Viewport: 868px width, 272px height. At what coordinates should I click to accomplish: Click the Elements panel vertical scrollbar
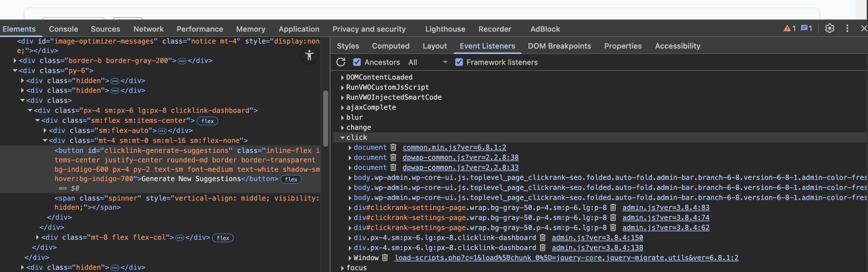coord(325,119)
